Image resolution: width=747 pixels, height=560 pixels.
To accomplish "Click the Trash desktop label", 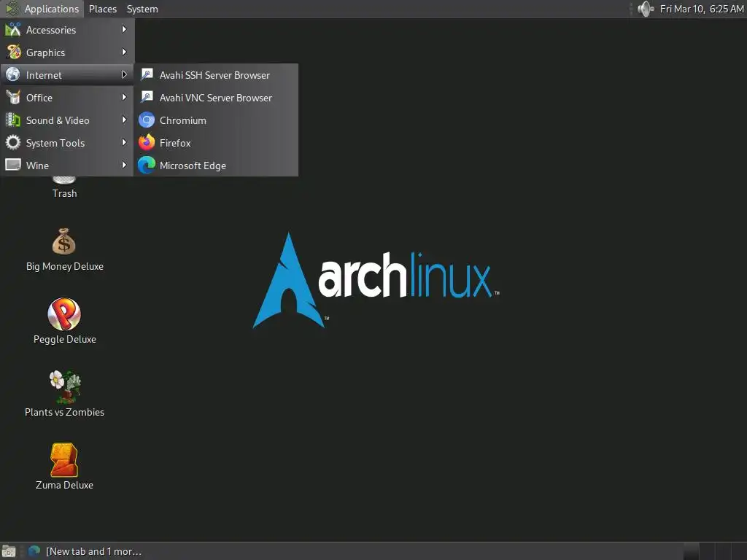I will [x=64, y=193].
